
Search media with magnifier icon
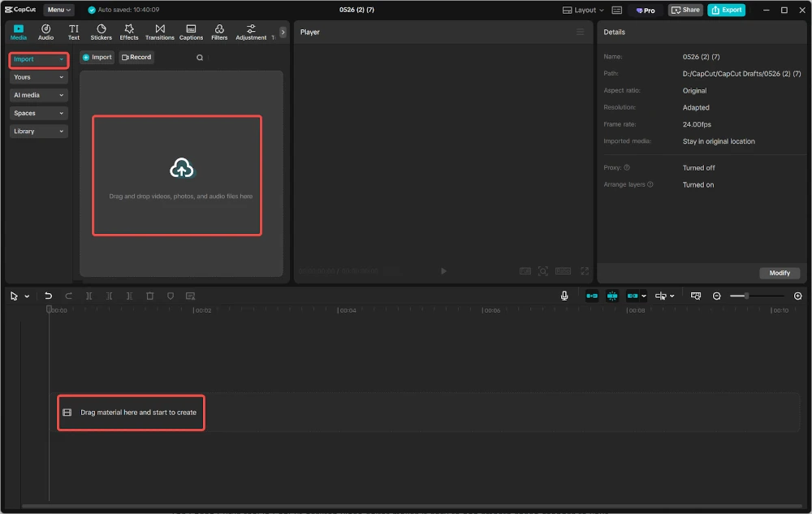click(x=200, y=58)
